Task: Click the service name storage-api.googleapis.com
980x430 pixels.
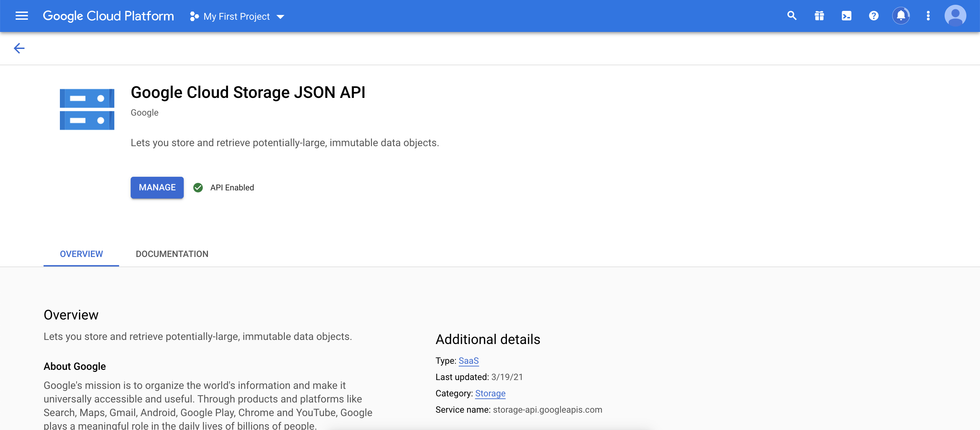Action: pos(548,410)
